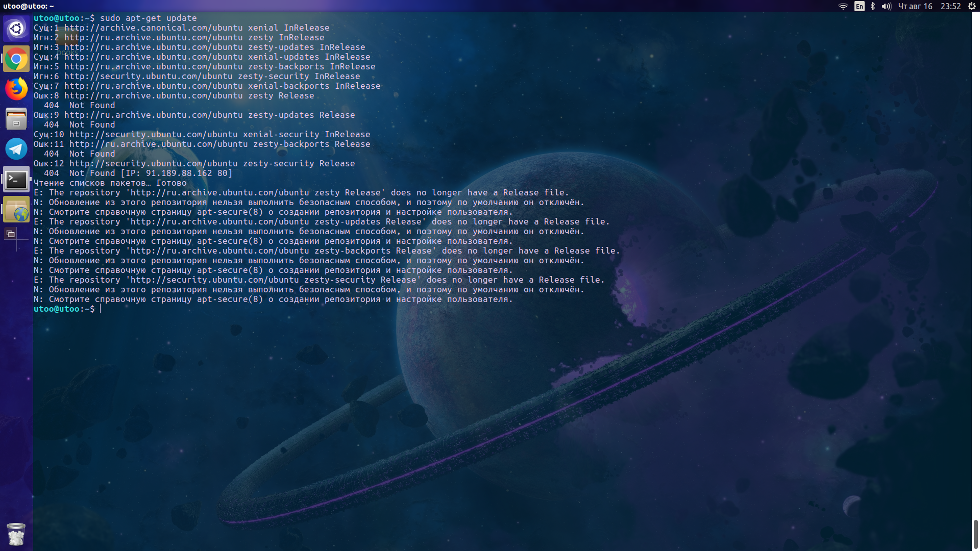The width and height of the screenshot is (980, 551).
Task: Open the Wi-Fi network indicator
Action: point(843,6)
